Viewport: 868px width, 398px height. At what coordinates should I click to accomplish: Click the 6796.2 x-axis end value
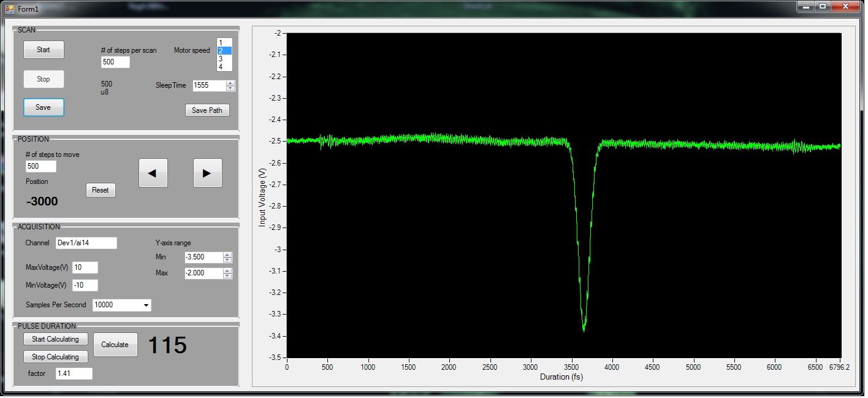tap(840, 367)
